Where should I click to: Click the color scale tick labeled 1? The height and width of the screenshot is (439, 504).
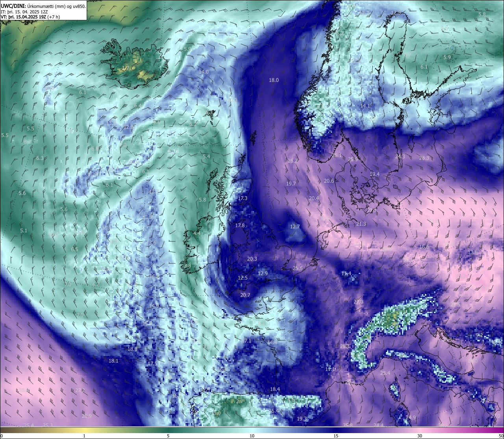[84, 436]
